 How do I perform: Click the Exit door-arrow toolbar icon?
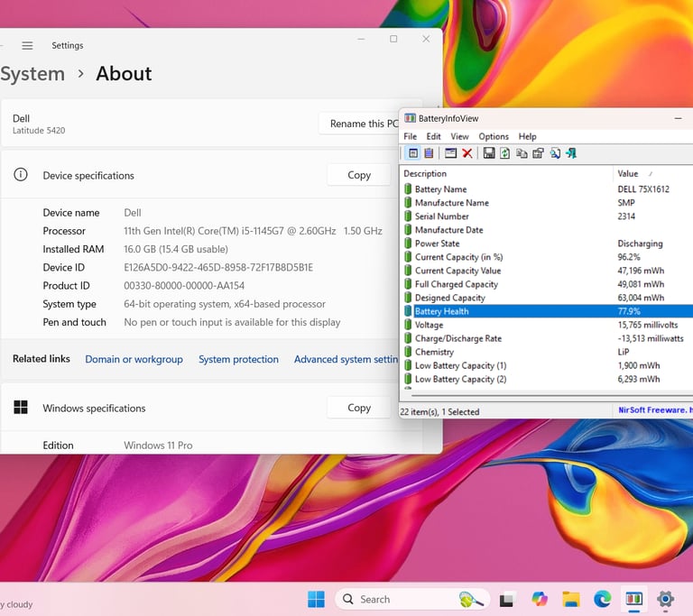tap(571, 153)
